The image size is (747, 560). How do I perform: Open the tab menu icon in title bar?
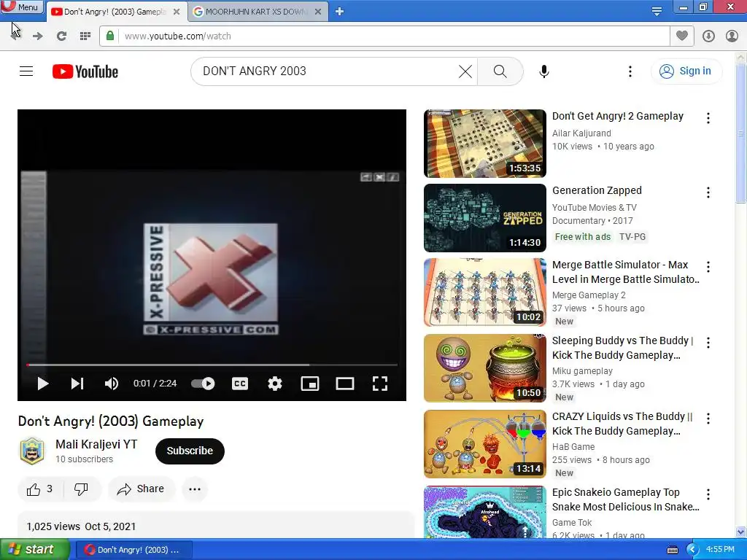[x=657, y=11]
